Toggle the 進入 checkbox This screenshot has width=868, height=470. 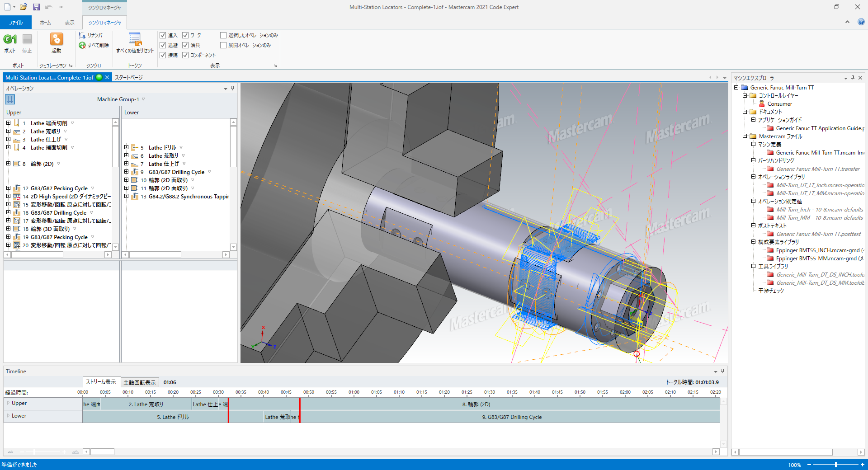pos(163,35)
